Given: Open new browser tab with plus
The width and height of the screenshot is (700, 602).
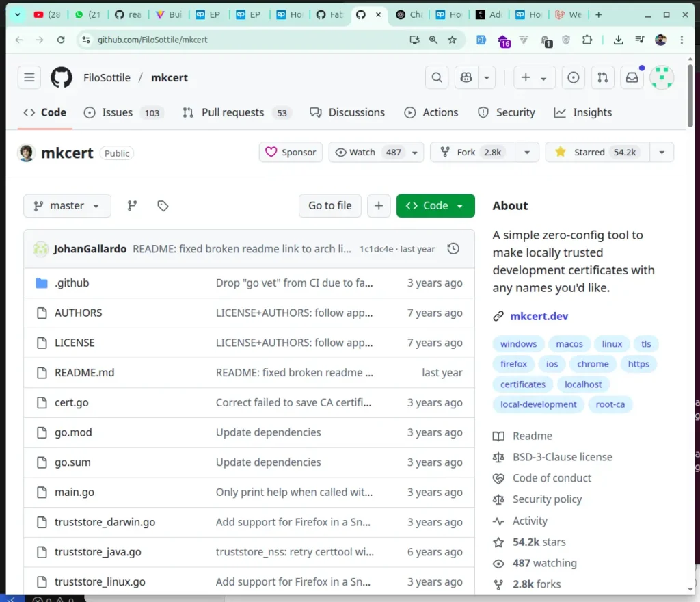Looking at the screenshot, I should [599, 15].
